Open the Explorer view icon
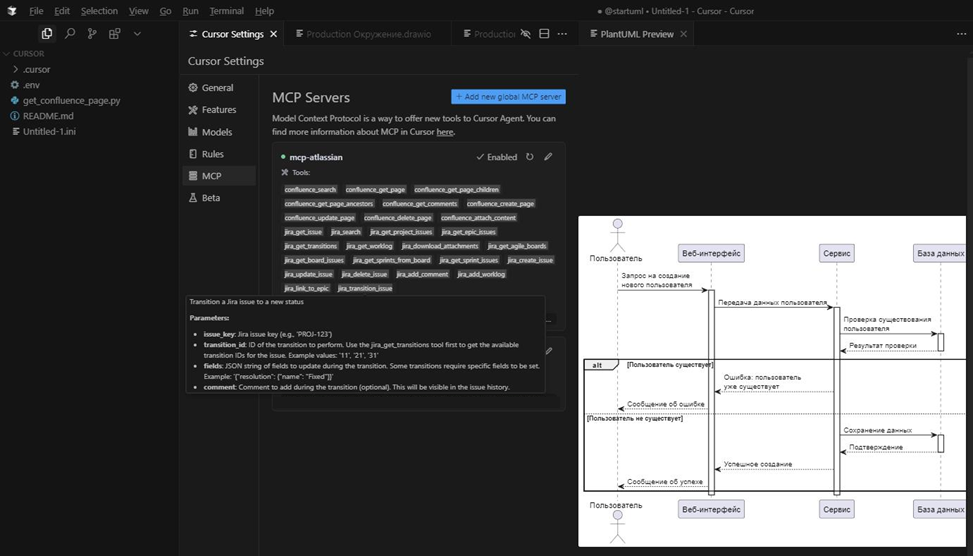Viewport: 973px width, 556px height. (47, 33)
